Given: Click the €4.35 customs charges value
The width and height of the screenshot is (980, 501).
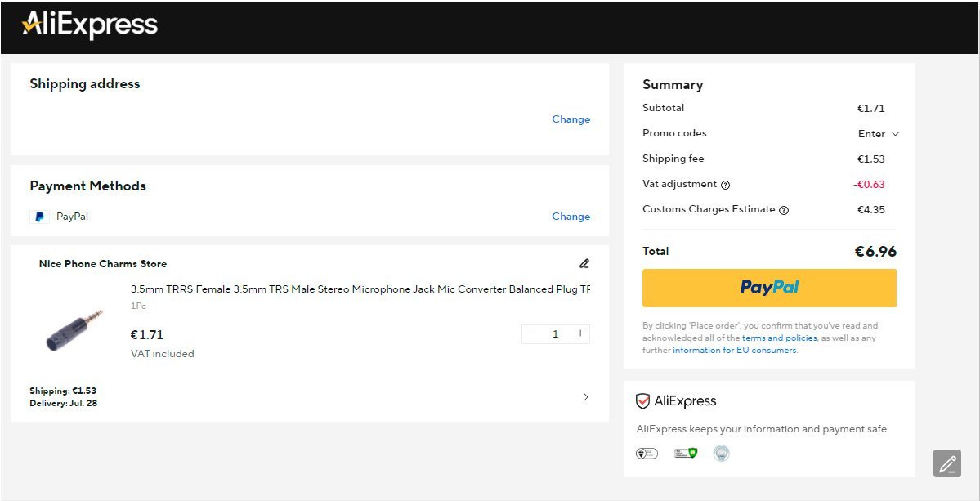Looking at the screenshot, I should coord(870,210).
